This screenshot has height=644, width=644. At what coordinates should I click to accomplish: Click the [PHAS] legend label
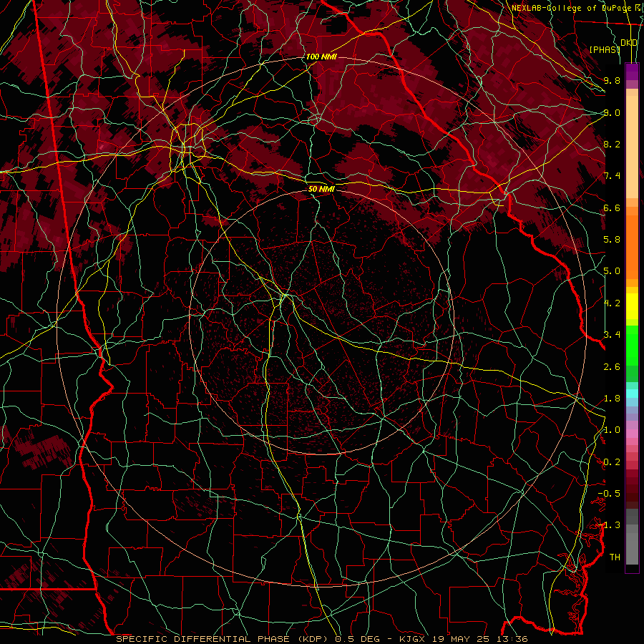pos(605,49)
